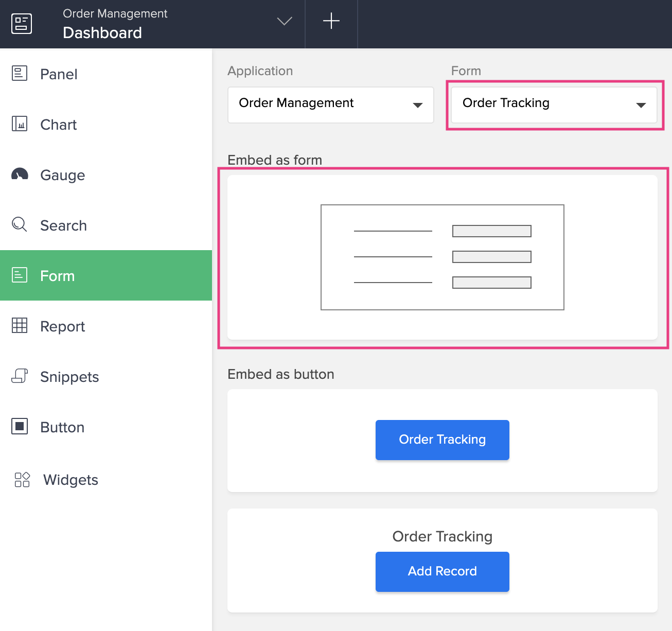Screen dimensions: 672x631
Task: Open the Widgets icon in sidebar
Action: 22,480
